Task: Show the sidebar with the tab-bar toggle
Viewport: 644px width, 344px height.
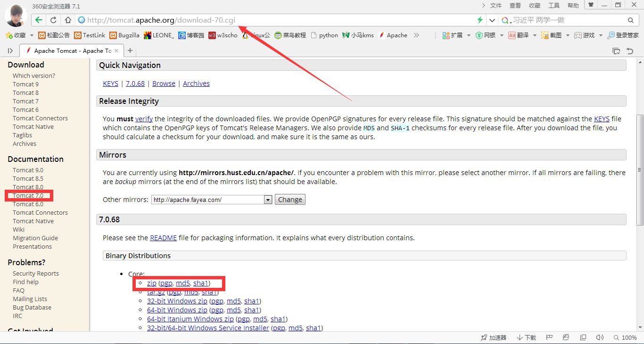Action: click(10, 51)
